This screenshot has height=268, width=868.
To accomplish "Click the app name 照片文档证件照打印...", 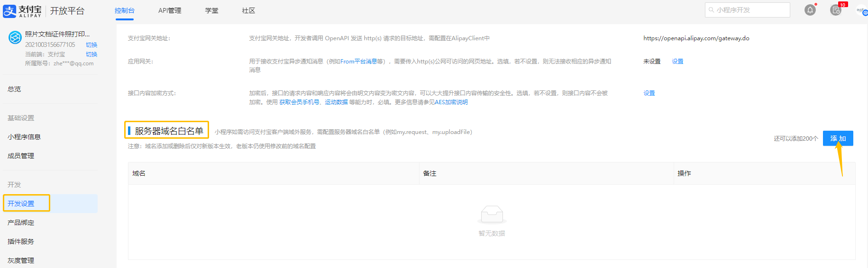I will coord(57,34).
